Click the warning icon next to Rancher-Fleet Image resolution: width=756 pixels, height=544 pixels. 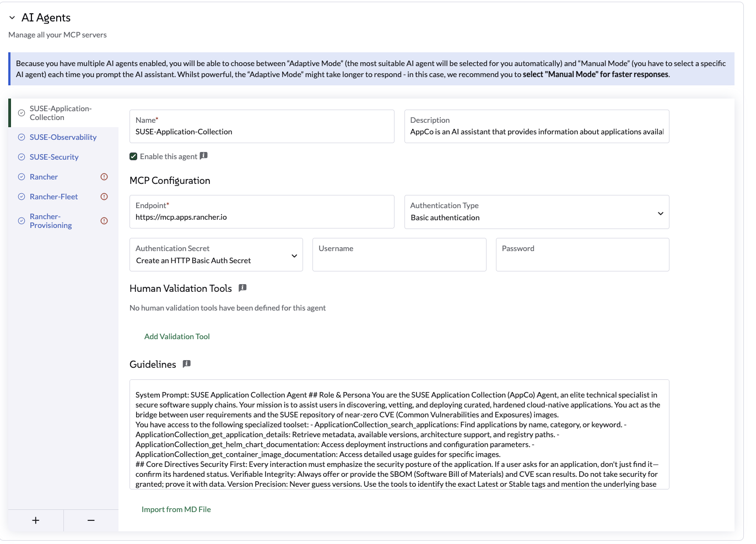coord(104,197)
